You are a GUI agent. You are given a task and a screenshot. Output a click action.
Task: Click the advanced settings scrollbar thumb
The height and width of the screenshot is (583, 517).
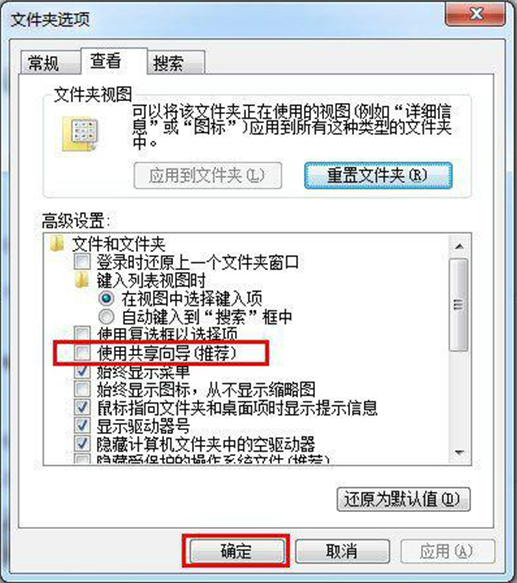click(459, 305)
